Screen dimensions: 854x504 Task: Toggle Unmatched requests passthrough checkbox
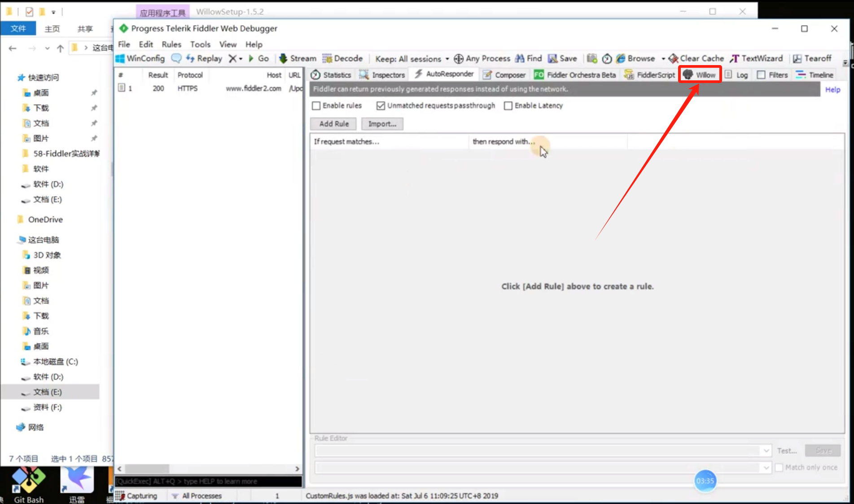click(381, 105)
